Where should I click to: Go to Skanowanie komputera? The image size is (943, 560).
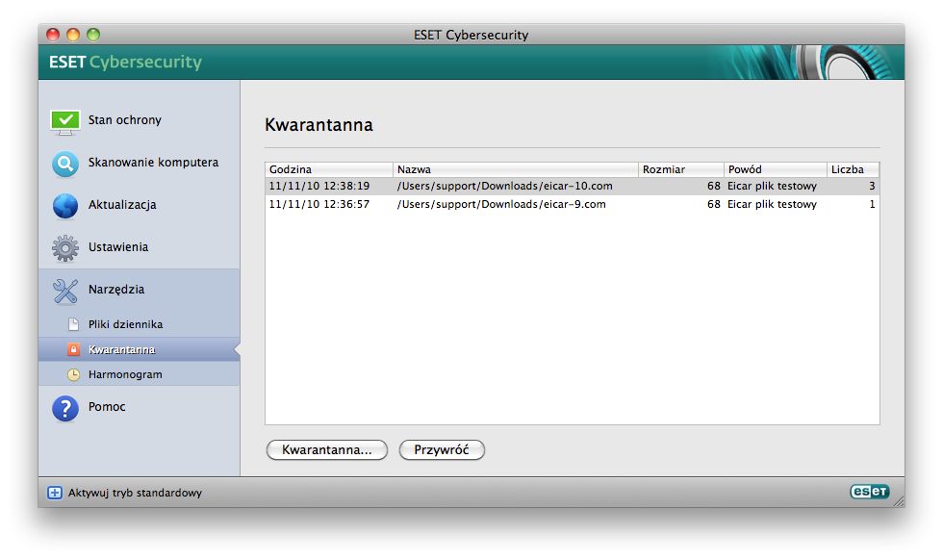(x=153, y=163)
